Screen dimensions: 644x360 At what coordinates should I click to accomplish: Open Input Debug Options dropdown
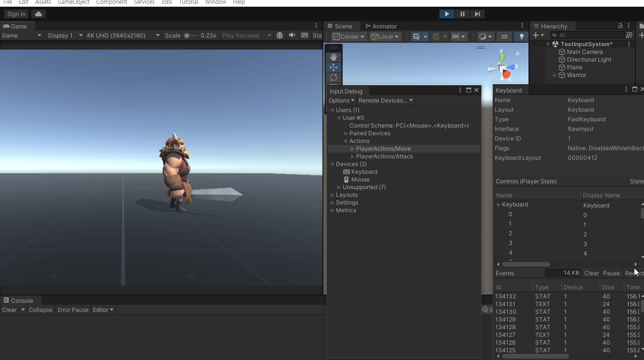341,101
